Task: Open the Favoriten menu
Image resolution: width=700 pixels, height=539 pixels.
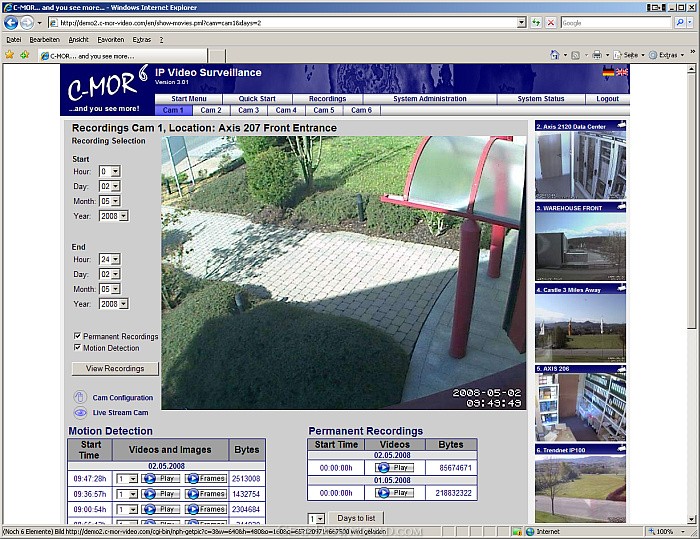Action: (x=111, y=40)
